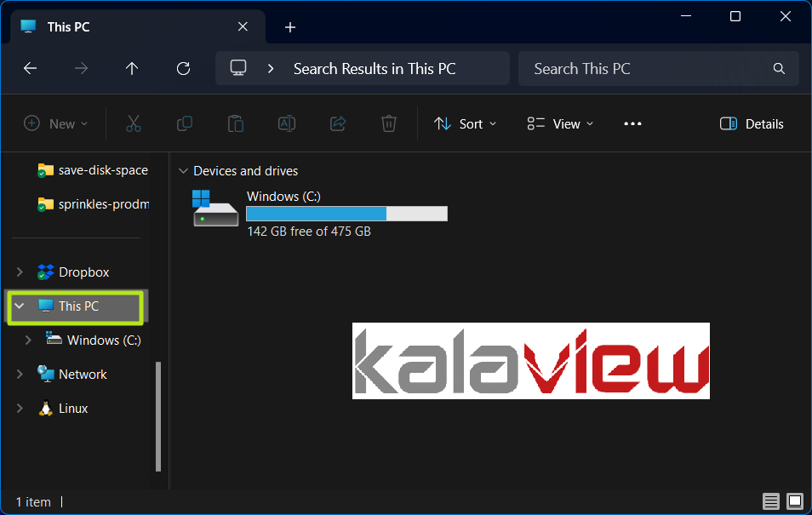This screenshot has height=515, width=812.
Task: Open the See more ellipsis menu
Action: 632,123
